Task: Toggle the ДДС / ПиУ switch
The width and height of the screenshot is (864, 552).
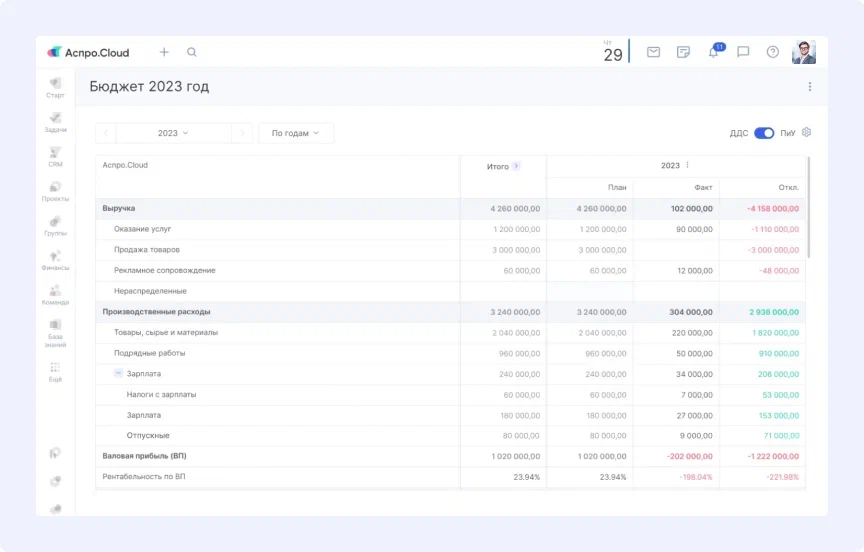Action: [x=764, y=133]
